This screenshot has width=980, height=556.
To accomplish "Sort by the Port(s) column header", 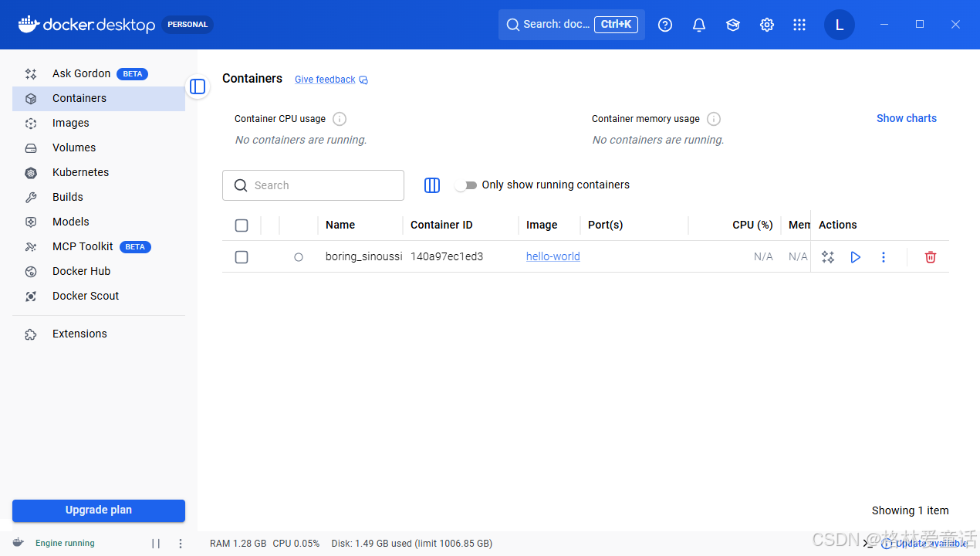I will coord(606,225).
